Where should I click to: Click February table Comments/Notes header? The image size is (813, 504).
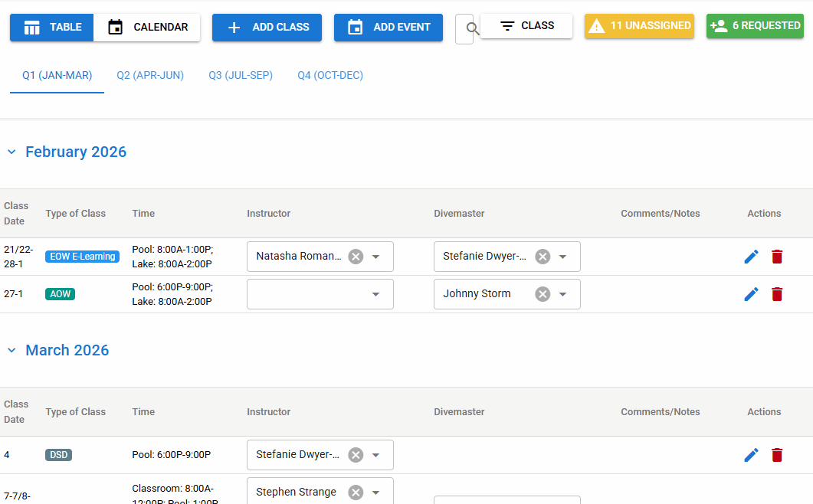[x=661, y=214]
